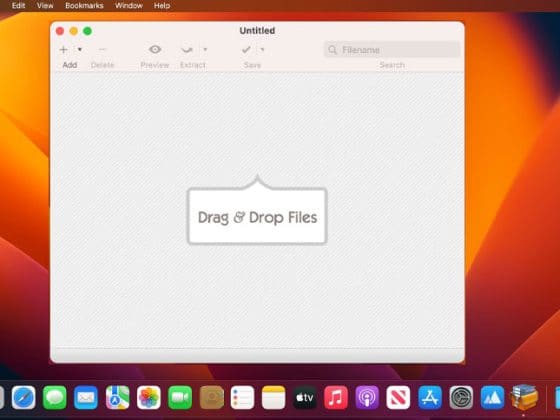Click the Add label
Viewport: 560px width, 420px height.
70,65
